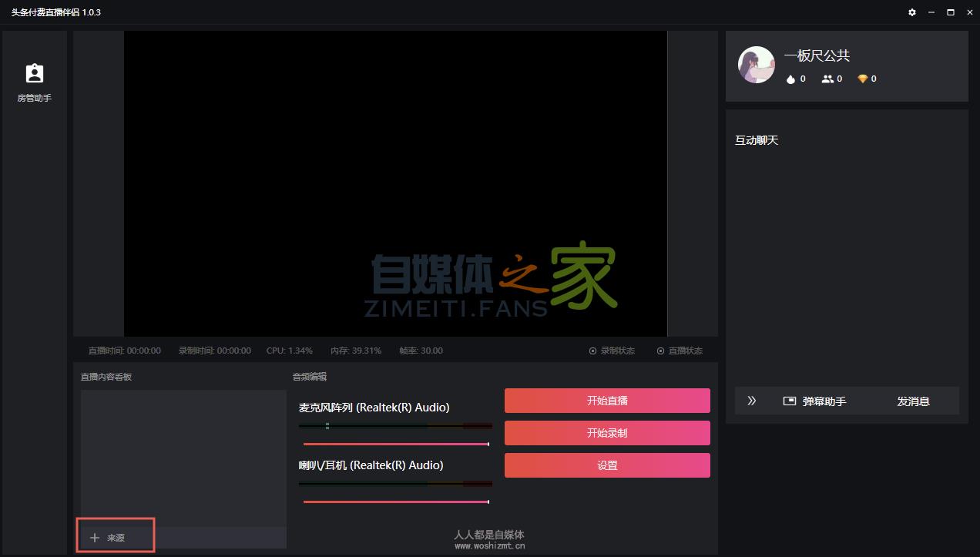The image size is (980, 557).
Task: Click the viewers count people icon
Action: pos(827,79)
